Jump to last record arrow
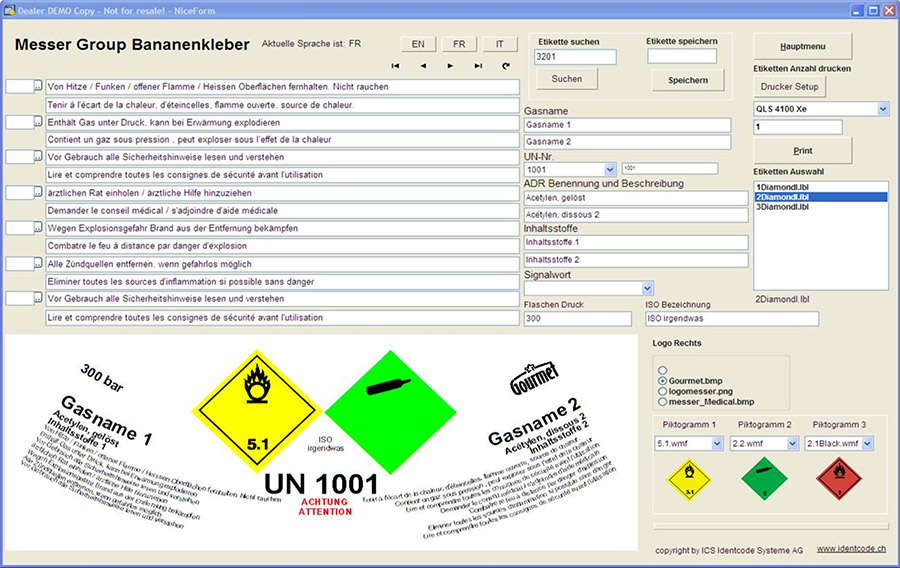 pyautogui.click(x=478, y=66)
